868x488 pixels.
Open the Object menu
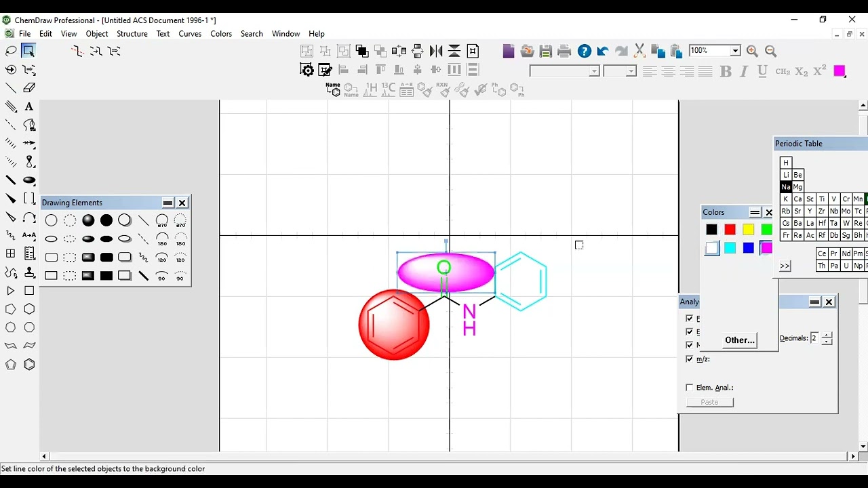[97, 33]
